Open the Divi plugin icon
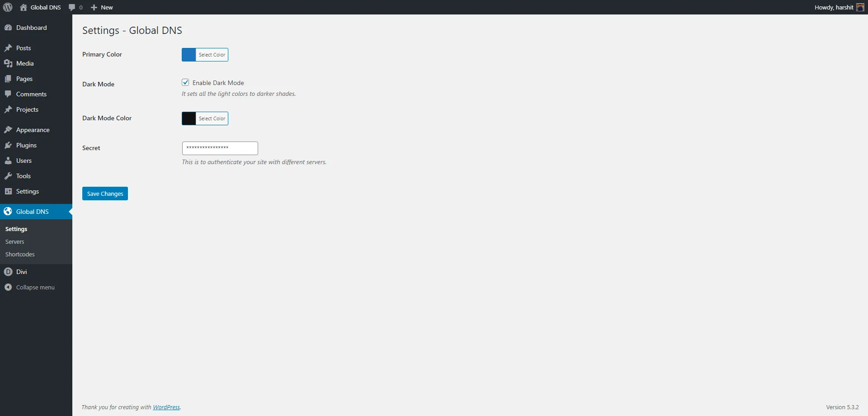Screen dimensions: 868x416 pos(9,272)
